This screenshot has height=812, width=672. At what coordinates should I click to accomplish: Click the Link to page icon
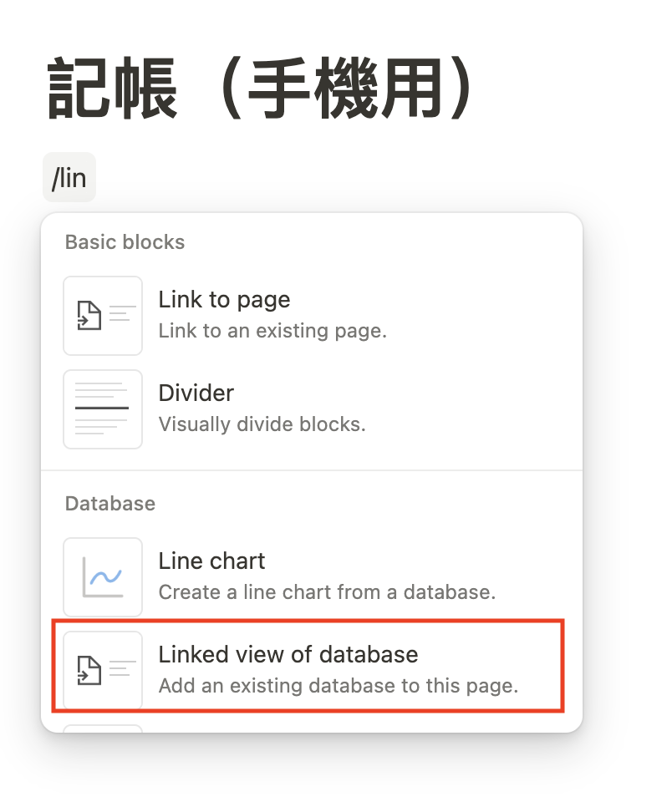point(103,315)
